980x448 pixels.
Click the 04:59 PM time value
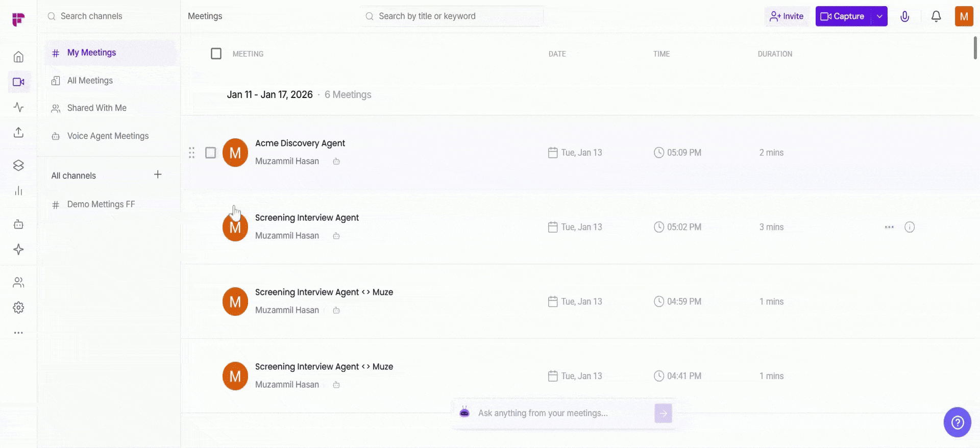tap(684, 302)
